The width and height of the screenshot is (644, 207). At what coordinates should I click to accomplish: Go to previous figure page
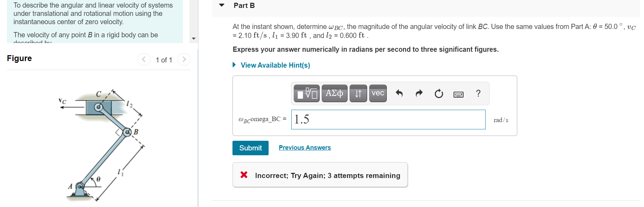point(144,59)
